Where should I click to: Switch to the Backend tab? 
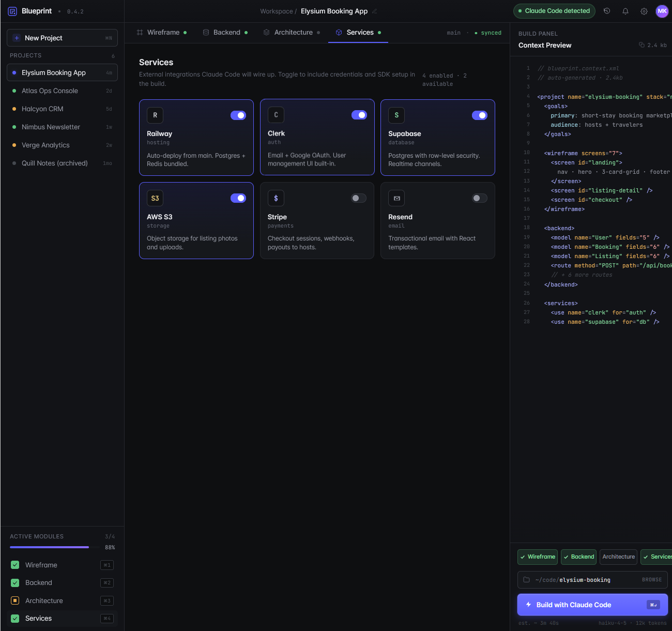click(225, 33)
